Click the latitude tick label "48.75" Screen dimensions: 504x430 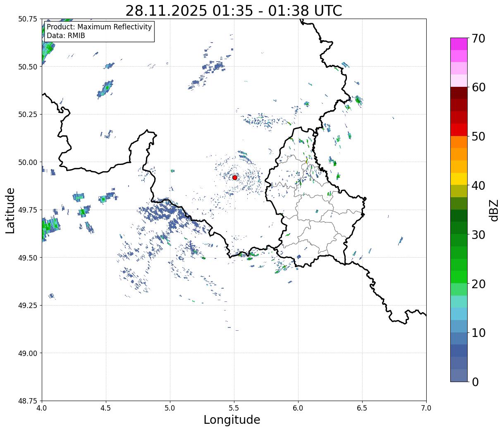[x=28, y=401]
